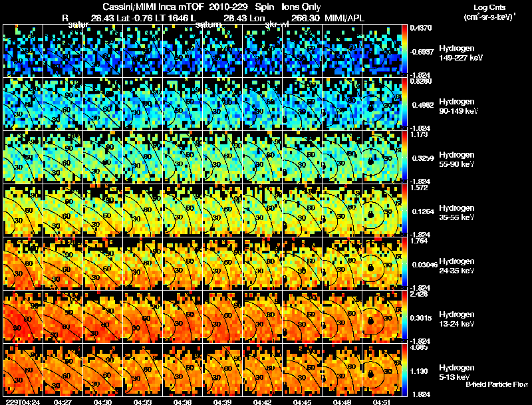Select the 04:51 panel in the 149-227 keV row
The height and width of the screenshot is (405, 532).
click(x=382, y=51)
